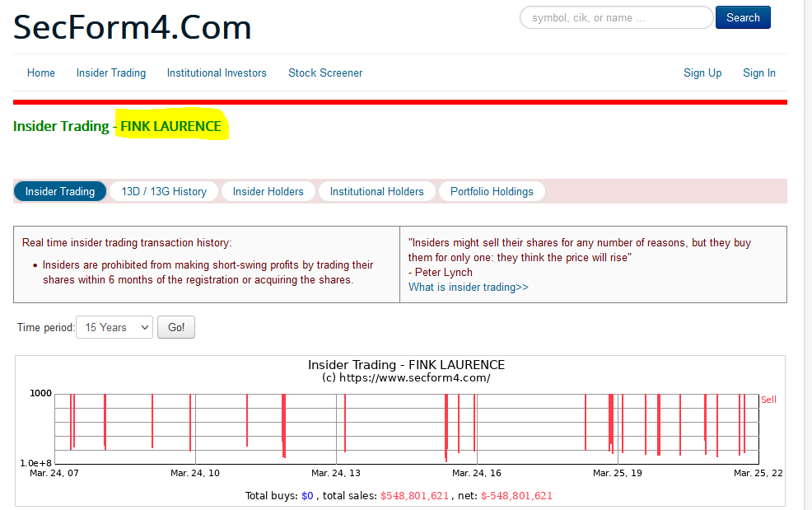Click the 1000 y-axis label
The image size is (812, 510).
[x=40, y=393]
